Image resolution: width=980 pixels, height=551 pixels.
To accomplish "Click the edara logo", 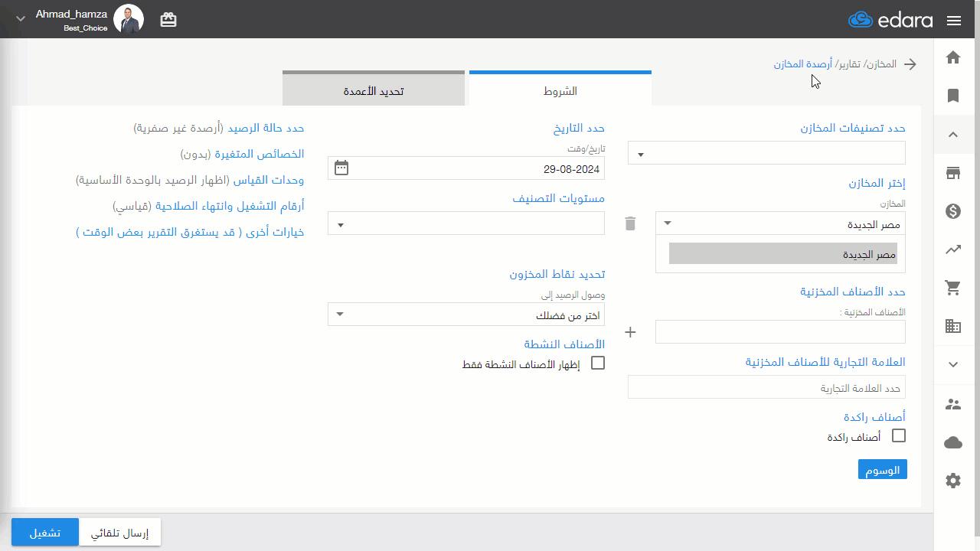I will [x=890, y=20].
